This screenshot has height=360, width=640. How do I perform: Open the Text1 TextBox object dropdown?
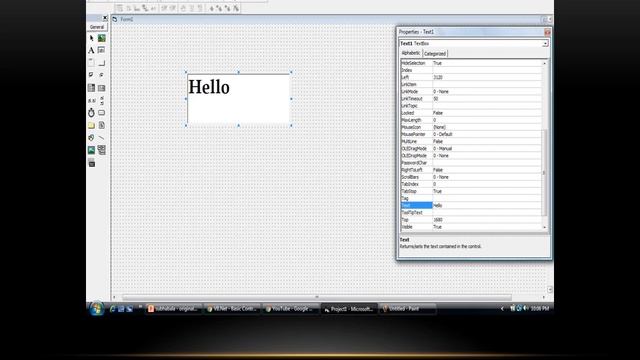point(545,44)
